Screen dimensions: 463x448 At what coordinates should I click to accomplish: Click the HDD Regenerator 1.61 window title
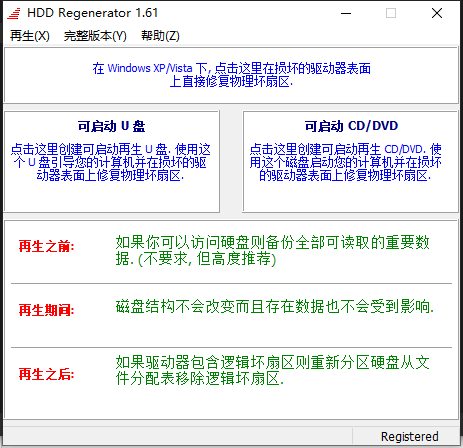(92, 13)
